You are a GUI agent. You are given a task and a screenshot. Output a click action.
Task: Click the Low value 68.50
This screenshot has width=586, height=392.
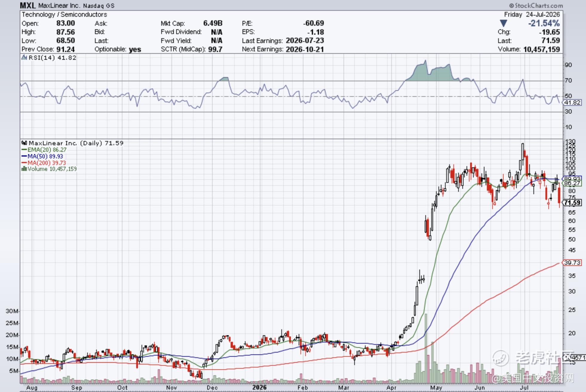66,41
